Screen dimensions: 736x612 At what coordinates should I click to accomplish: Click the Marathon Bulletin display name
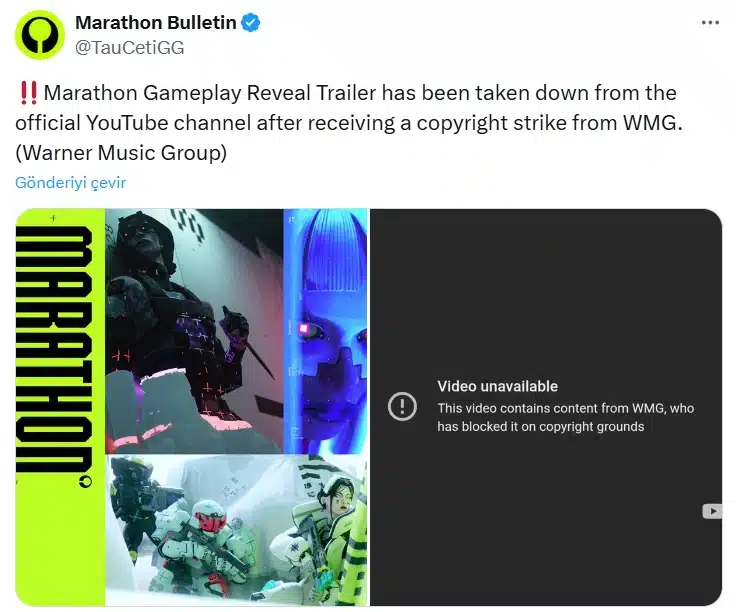[156, 23]
